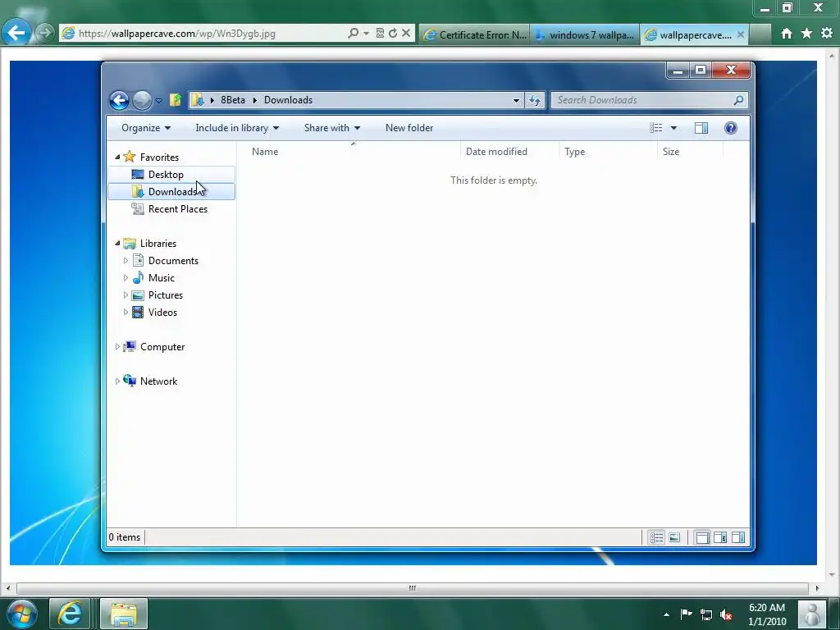This screenshot has height=630, width=840.
Task: Sort by the Size column header
Action: coord(690,152)
